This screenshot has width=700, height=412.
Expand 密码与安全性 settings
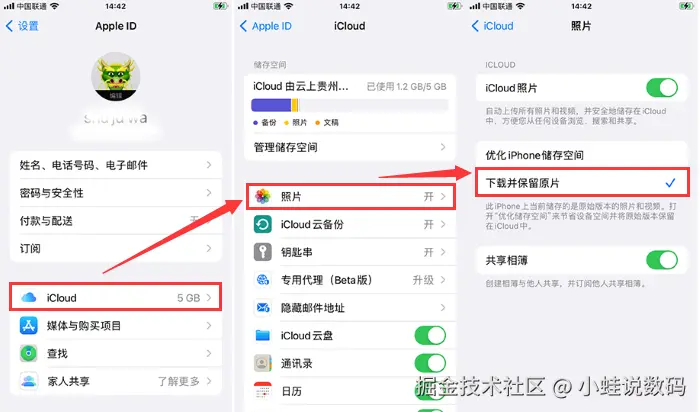pos(116,193)
